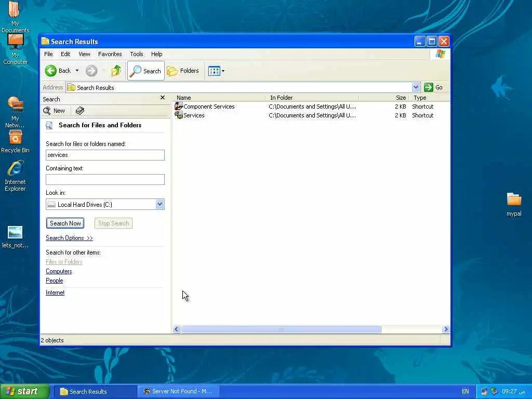The image size is (532, 399).
Task: Click Component Services folder path cell
Action: click(x=312, y=107)
